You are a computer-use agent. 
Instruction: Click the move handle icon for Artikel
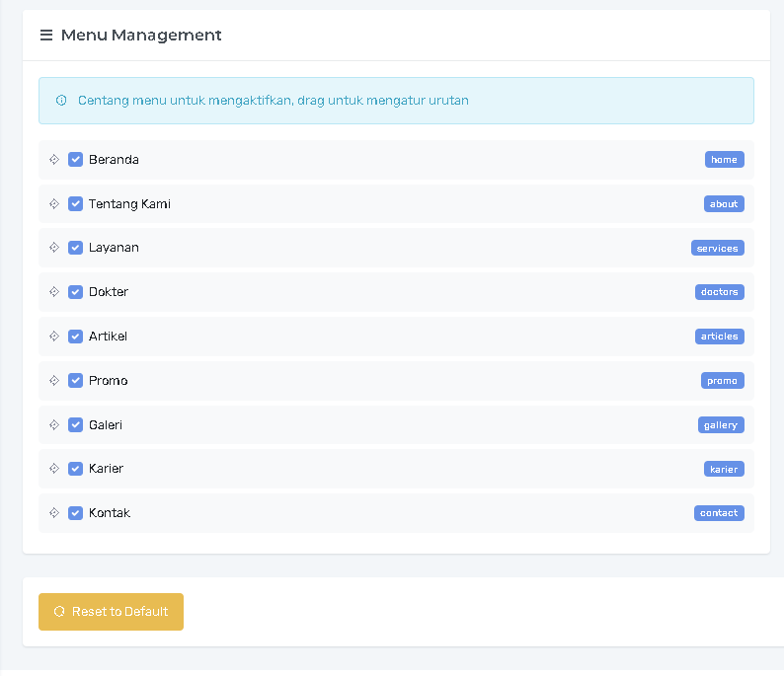point(54,337)
